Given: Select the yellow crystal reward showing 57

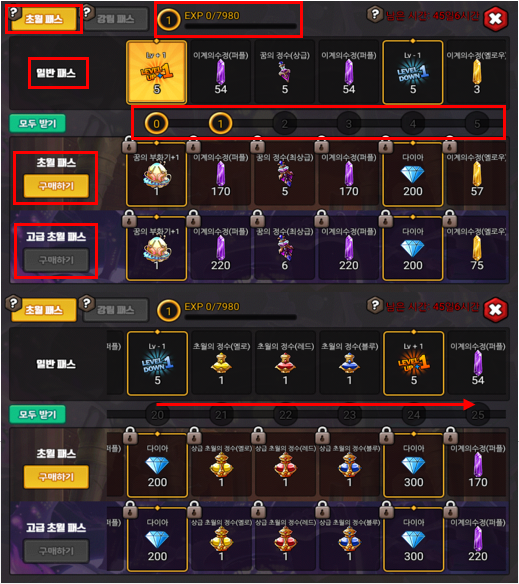Looking at the screenshot, I should [477, 174].
